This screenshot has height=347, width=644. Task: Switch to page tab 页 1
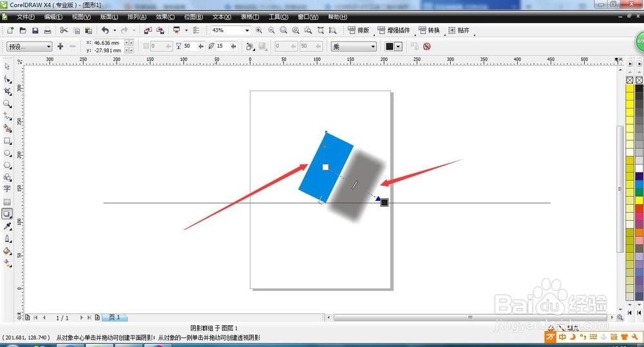point(115,317)
